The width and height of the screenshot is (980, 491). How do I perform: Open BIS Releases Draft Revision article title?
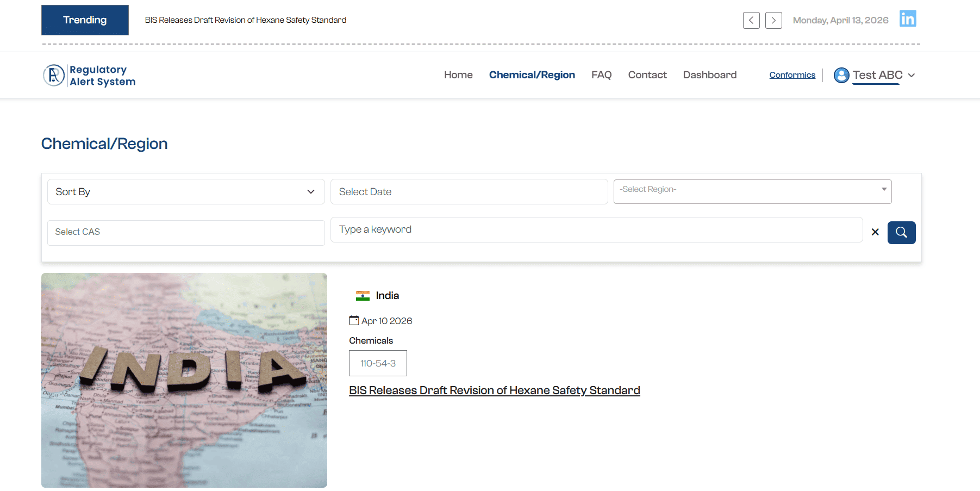tap(495, 390)
